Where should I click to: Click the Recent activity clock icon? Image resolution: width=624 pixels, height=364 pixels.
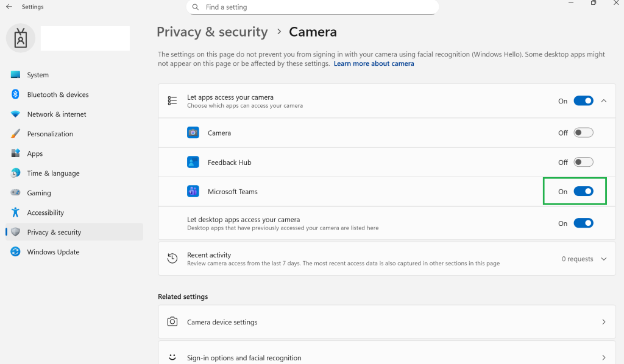(x=172, y=259)
